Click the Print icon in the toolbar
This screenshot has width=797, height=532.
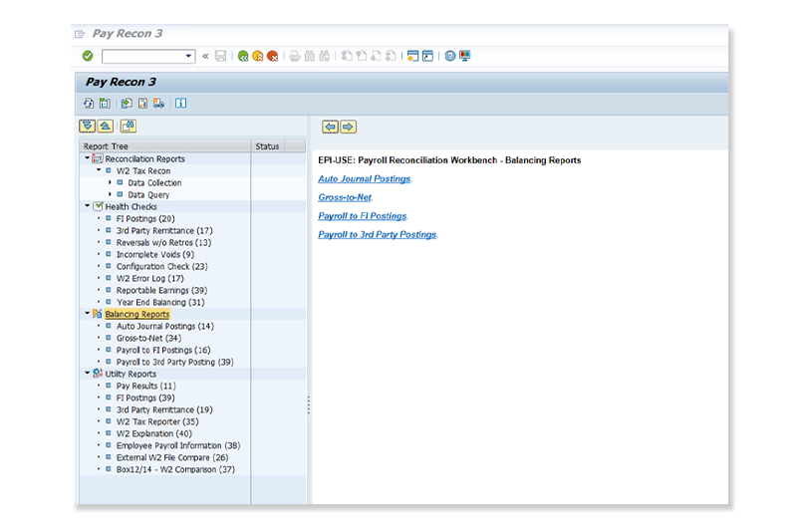(x=295, y=56)
